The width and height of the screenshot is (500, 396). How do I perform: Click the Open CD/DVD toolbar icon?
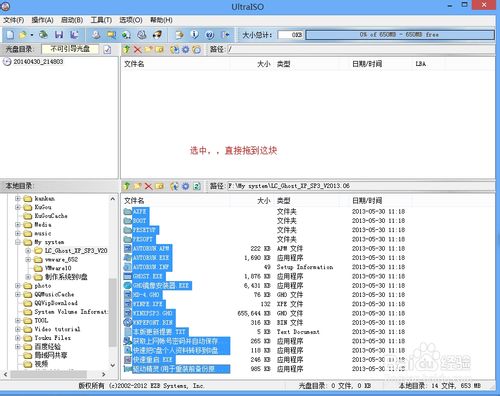point(43,35)
